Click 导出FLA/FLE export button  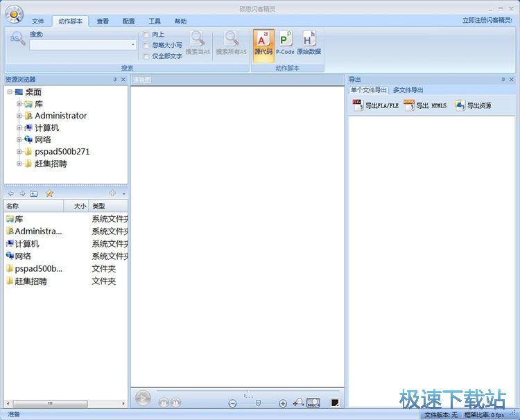(375, 105)
